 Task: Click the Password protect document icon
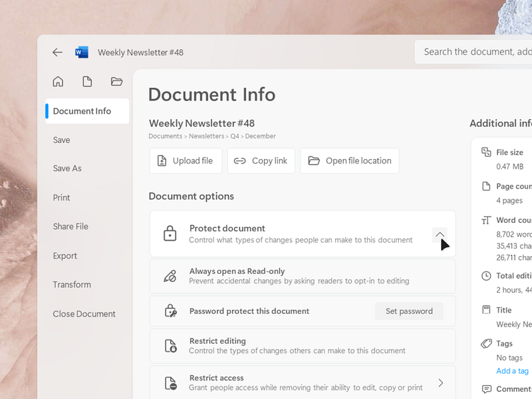pos(169,311)
